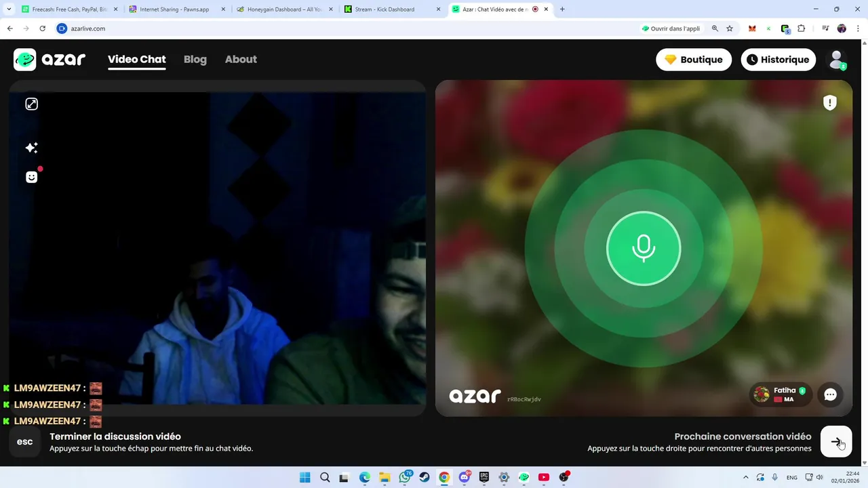
Task: Open WhatsApp from taskbar
Action: point(405,477)
